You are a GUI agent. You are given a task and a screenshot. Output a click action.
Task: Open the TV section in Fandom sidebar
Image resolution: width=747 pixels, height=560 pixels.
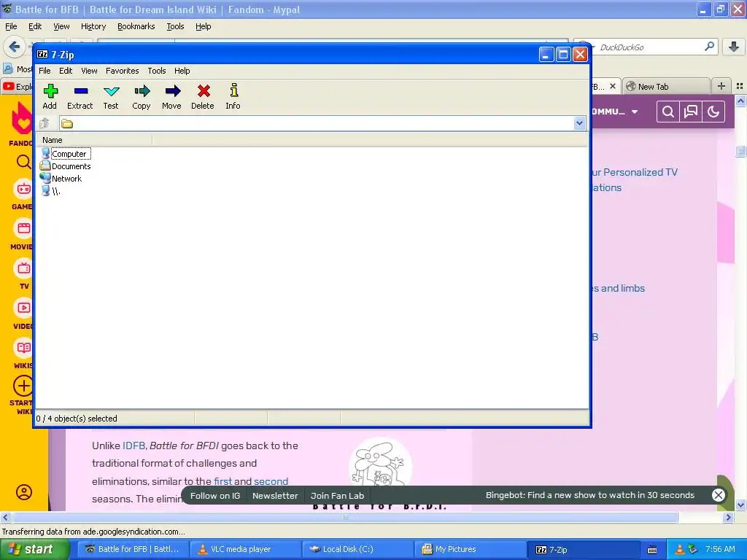tap(24, 274)
